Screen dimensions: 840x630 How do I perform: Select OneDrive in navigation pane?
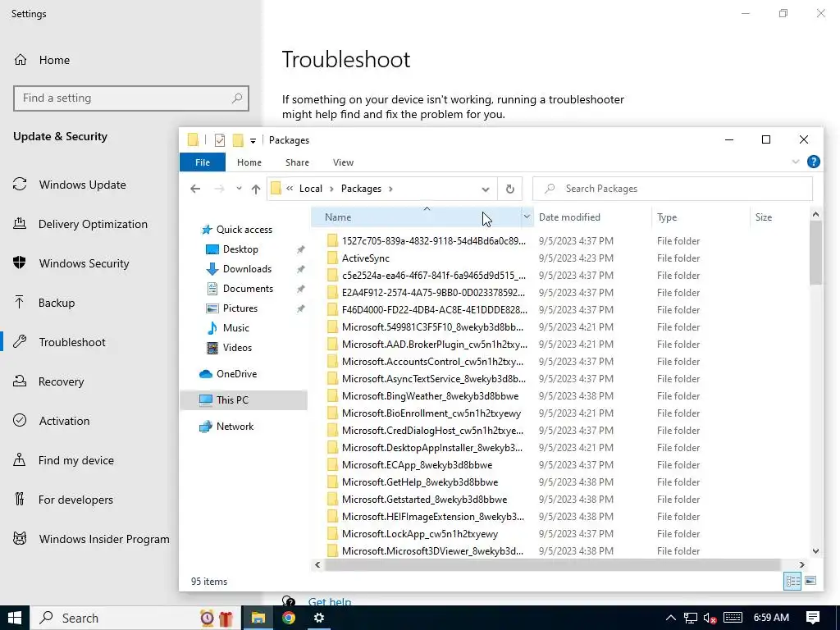coord(236,374)
